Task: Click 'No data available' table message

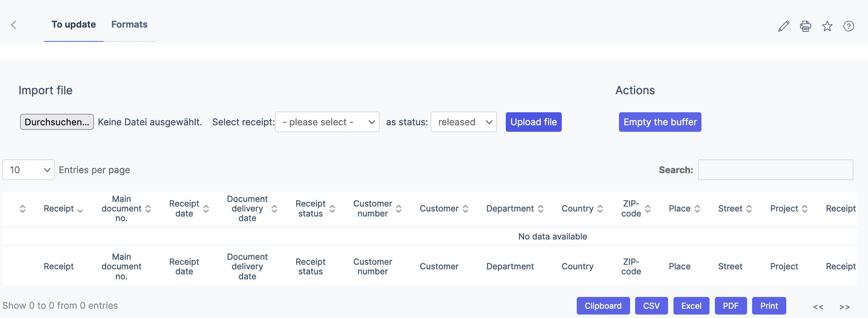Action: coord(553,236)
